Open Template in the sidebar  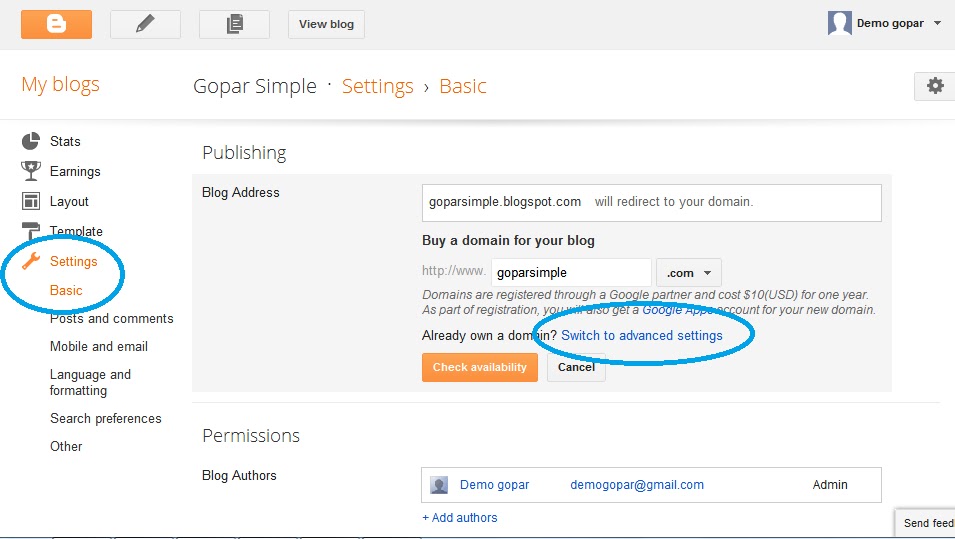point(76,231)
